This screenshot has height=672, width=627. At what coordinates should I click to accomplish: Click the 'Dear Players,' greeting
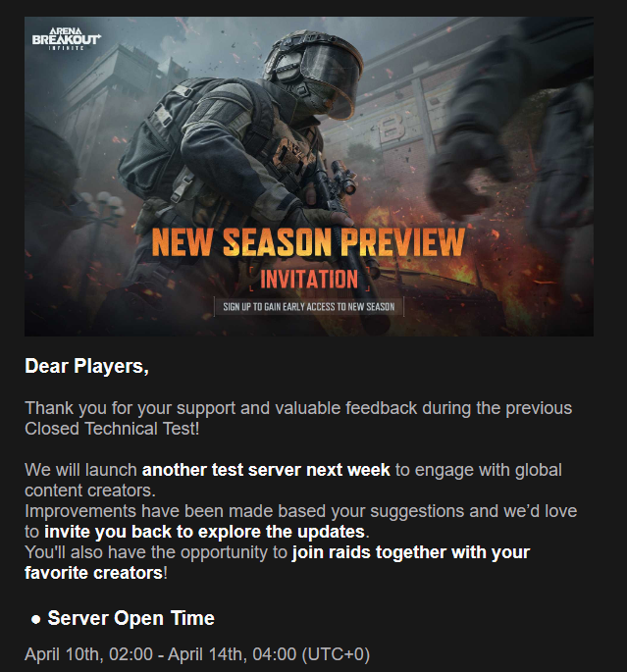[x=87, y=367]
